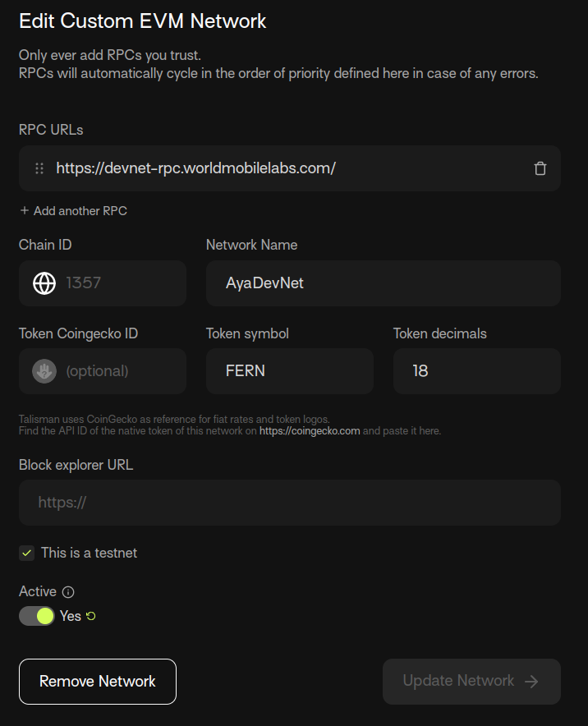Image resolution: width=588 pixels, height=726 pixels.
Task: Click the green reset icon beside Yes
Action: pyautogui.click(x=91, y=616)
